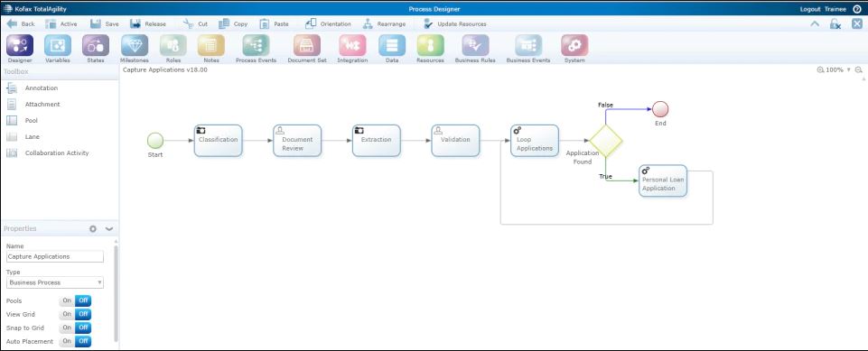The width and height of the screenshot is (868, 351).
Task: Open the Business Events icon
Action: pyautogui.click(x=528, y=45)
